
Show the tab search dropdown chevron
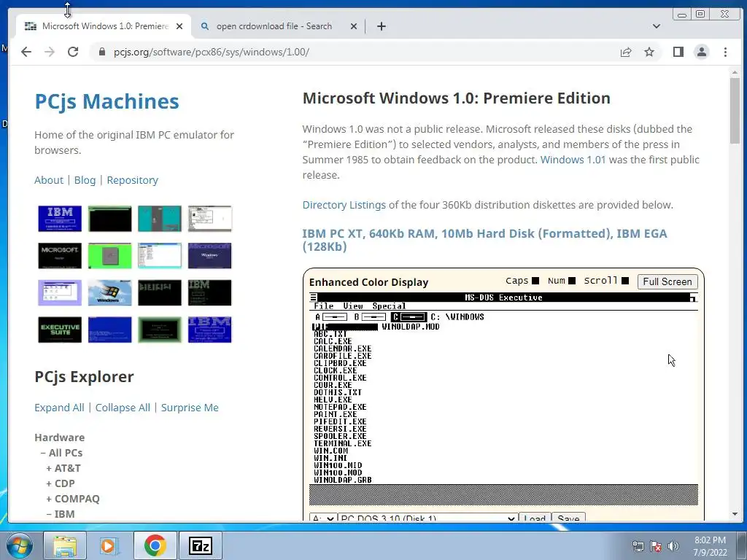point(657,26)
